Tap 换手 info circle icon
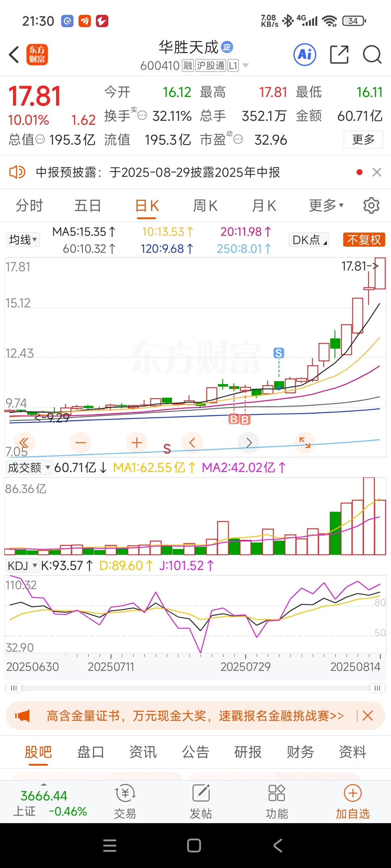391x868 pixels. pos(142,116)
